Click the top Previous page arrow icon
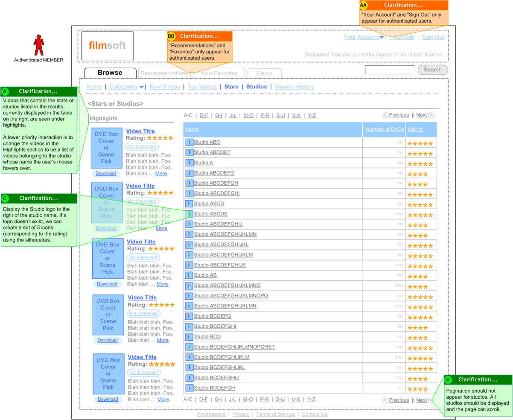 pos(385,115)
